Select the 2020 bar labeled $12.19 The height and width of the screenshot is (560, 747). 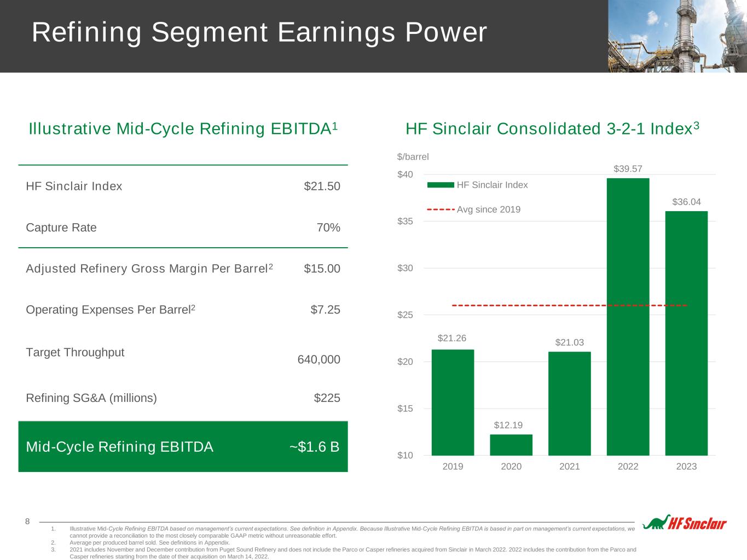point(511,445)
